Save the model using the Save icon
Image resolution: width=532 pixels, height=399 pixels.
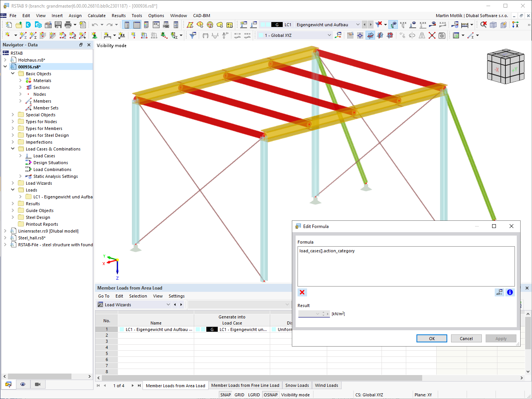click(58, 24)
